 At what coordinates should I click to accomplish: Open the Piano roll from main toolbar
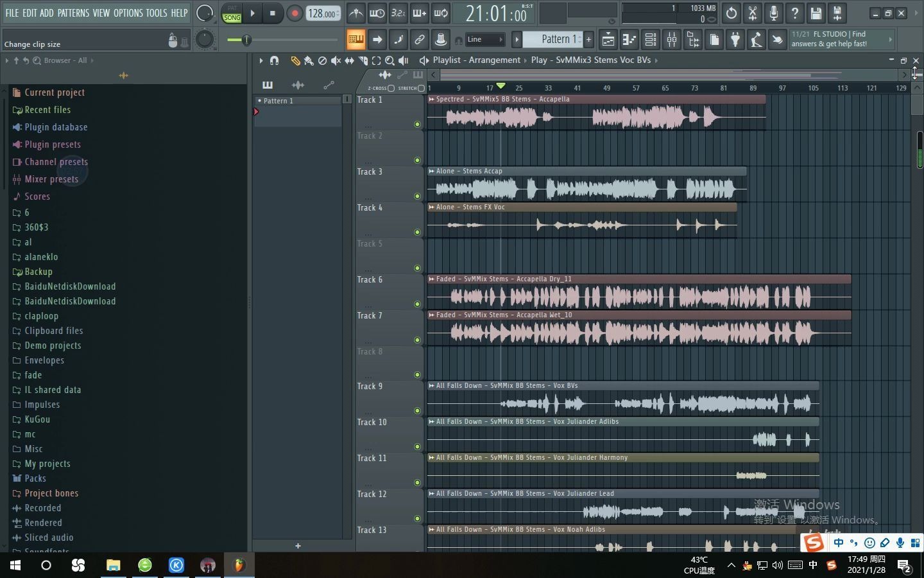tap(629, 40)
